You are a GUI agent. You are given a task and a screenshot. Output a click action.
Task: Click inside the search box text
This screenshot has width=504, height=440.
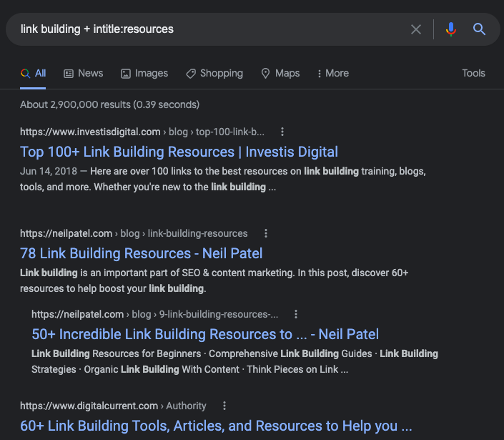point(97,29)
